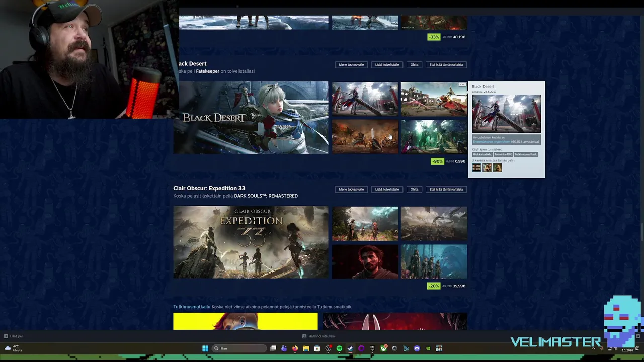Click the Hae search box in the taskbar

239,348
